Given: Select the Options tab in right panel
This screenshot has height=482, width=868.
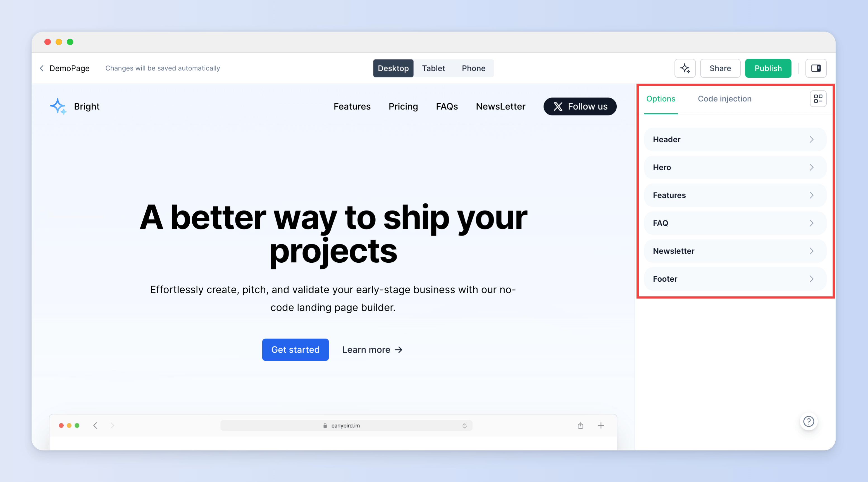Looking at the screenshot, I should 660,99.
